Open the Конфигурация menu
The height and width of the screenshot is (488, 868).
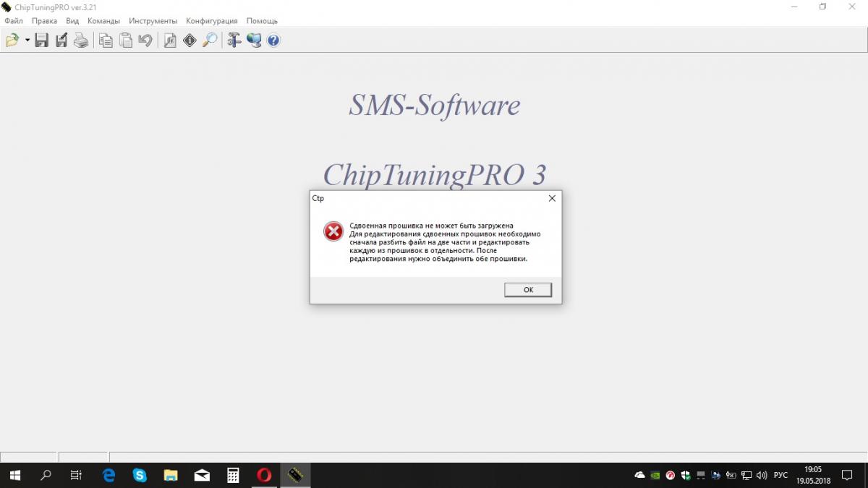coord(212,21)
